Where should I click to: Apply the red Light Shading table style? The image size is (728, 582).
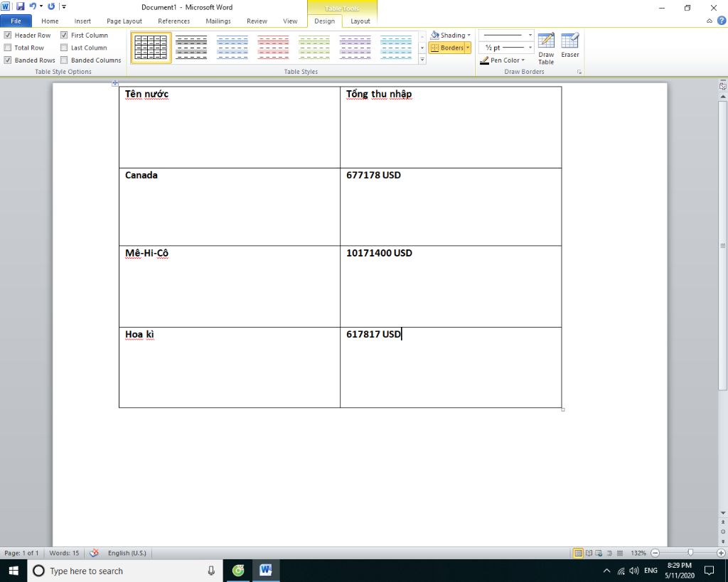point(273,48)
